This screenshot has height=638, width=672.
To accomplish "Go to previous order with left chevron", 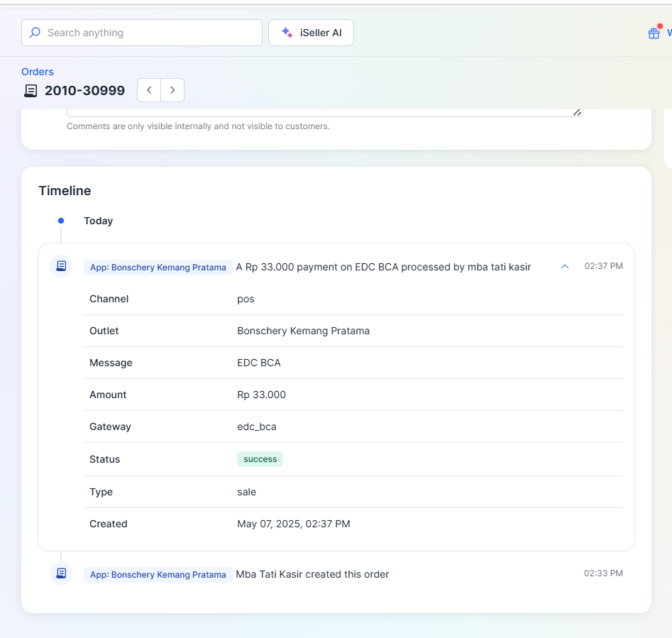I will (149, 90).
